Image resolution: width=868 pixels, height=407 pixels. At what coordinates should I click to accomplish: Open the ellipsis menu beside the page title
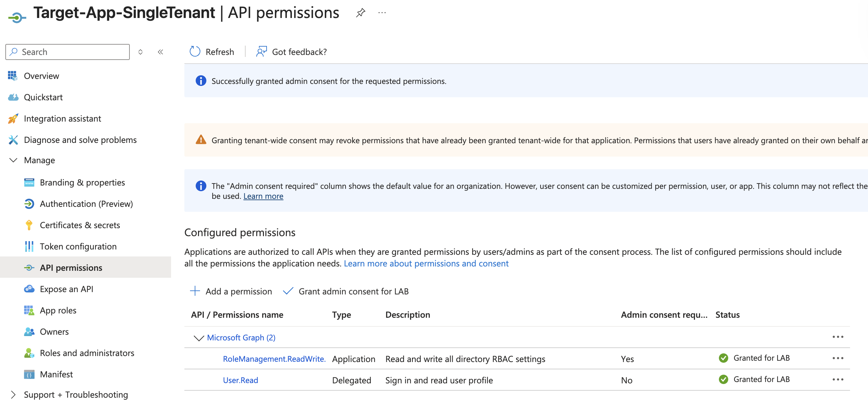pos(382,13)
